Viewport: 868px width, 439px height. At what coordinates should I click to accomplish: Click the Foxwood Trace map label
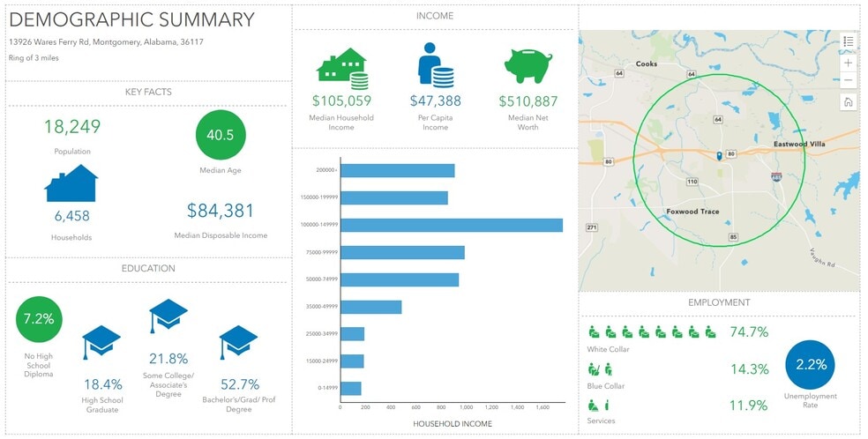(693, 212)
